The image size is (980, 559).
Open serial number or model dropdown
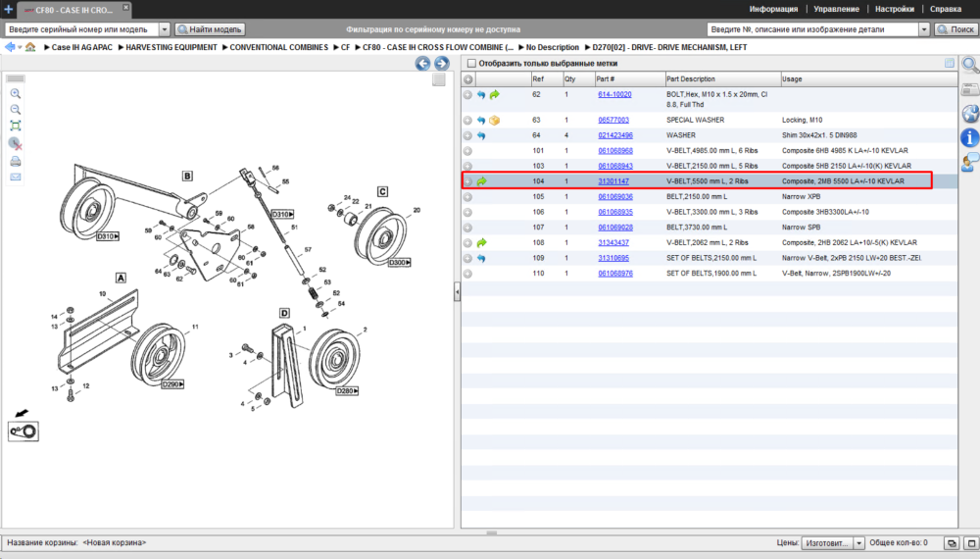pyautogui.click(x=165, y=29)
